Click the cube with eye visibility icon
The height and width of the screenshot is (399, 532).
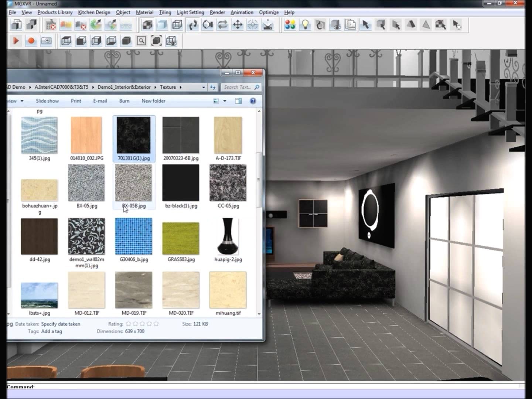coord(335,25)
